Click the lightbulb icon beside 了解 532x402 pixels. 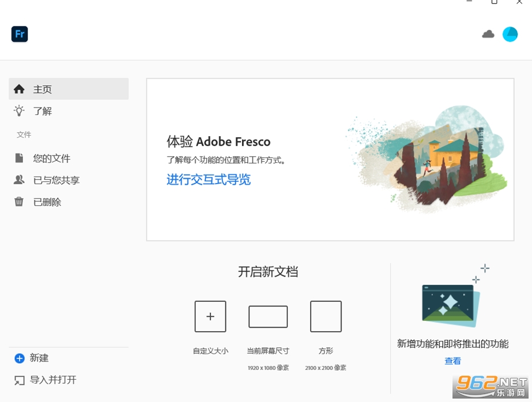(x=19, y=111)
